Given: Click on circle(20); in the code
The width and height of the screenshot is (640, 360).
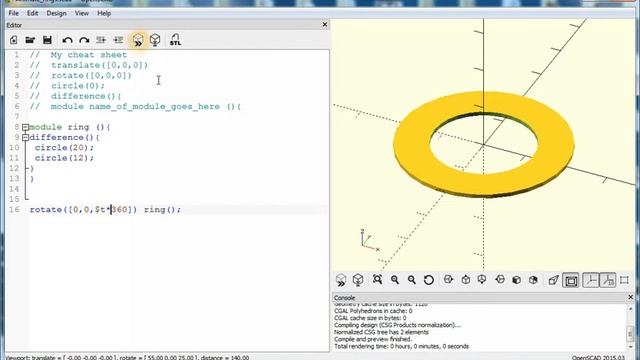Looking at the screenshot, I should 64,147.
